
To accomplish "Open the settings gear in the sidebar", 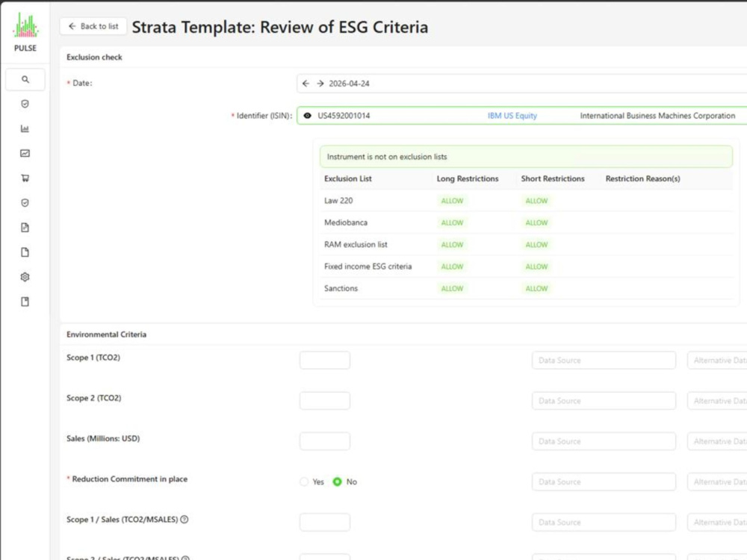I will point(25,277).
